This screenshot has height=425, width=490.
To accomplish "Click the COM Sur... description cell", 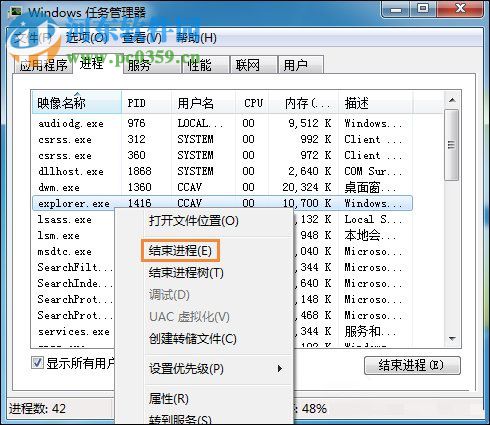I will pos(373,172).
